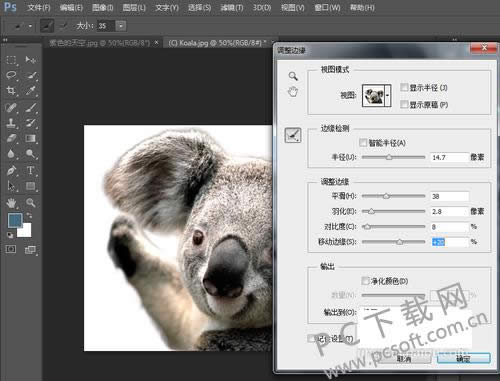This screenshot has width=500, height=381.
Task: Click the Radius slider track
Action: tap(393, 157)
